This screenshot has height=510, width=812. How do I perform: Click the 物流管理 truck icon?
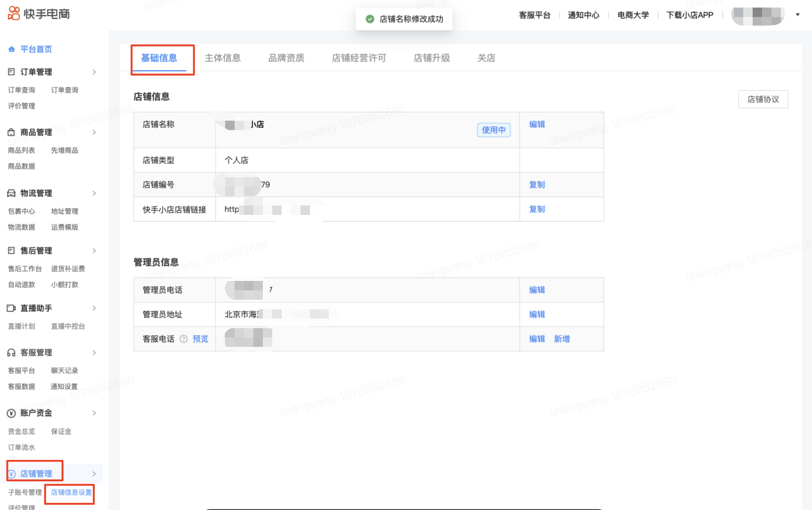(11, 193)
